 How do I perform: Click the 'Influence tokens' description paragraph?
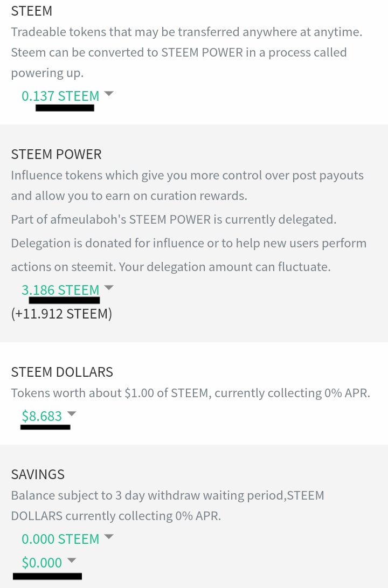[187, 176]
